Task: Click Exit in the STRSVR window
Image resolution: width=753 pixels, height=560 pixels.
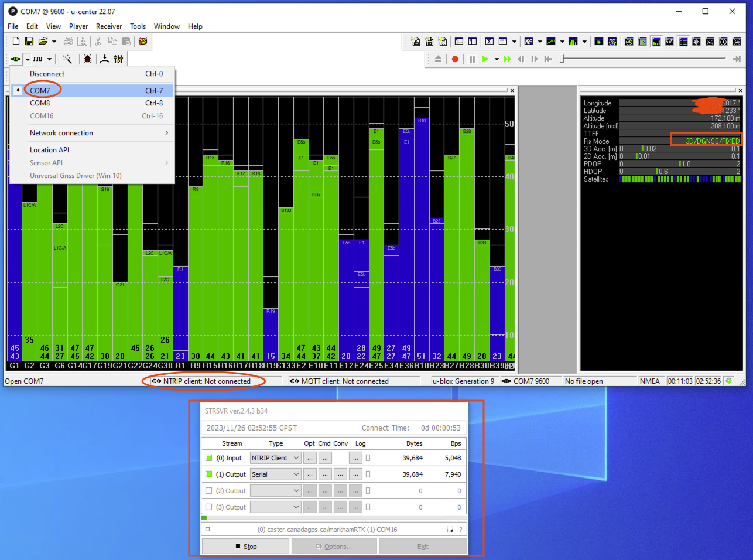Action: coord(423,546)
